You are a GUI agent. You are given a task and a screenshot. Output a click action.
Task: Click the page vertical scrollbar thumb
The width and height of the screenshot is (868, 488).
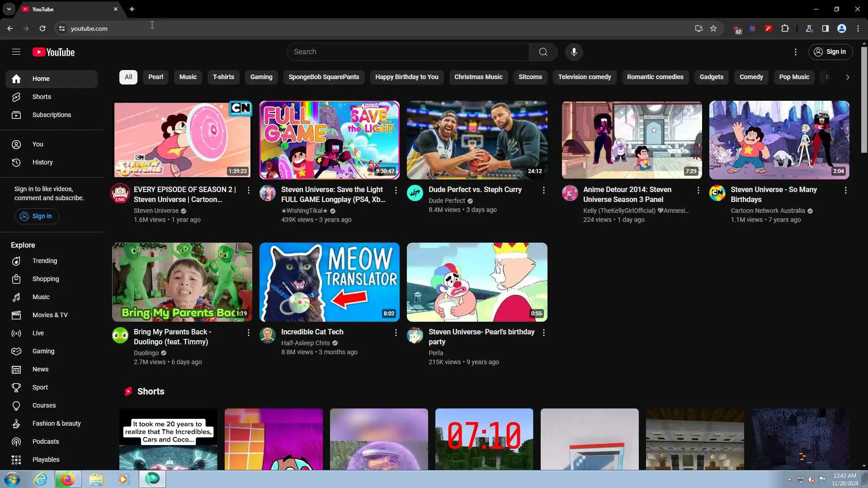point(864,99)
